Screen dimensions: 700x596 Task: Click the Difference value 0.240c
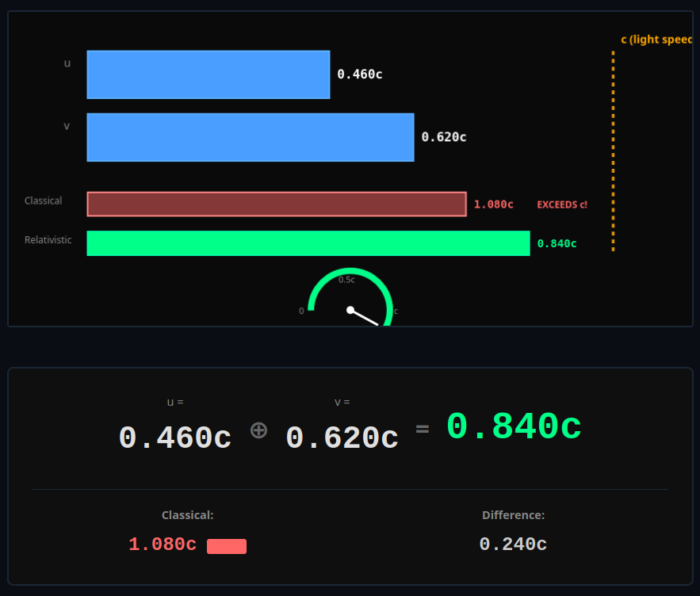point(513,544)
